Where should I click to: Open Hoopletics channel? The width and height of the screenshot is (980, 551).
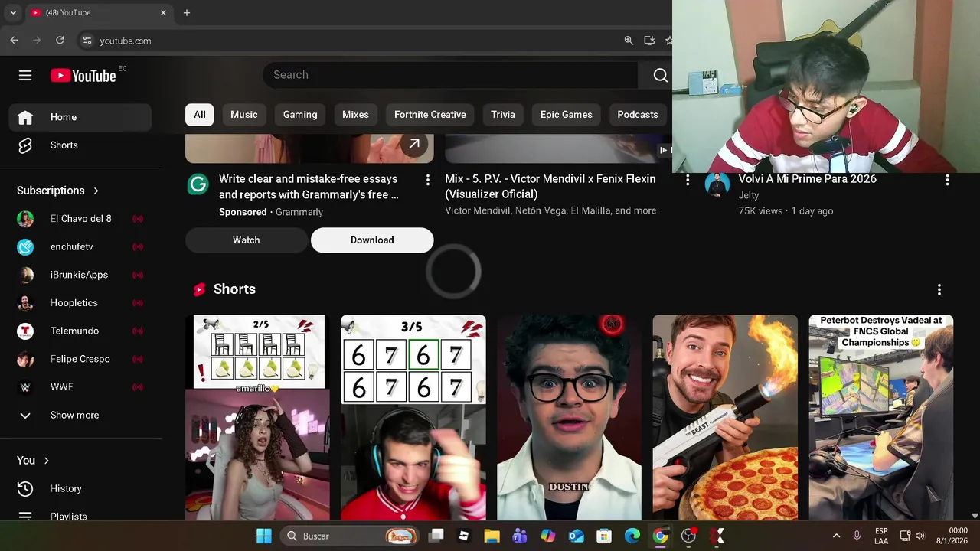pos(80,303)
